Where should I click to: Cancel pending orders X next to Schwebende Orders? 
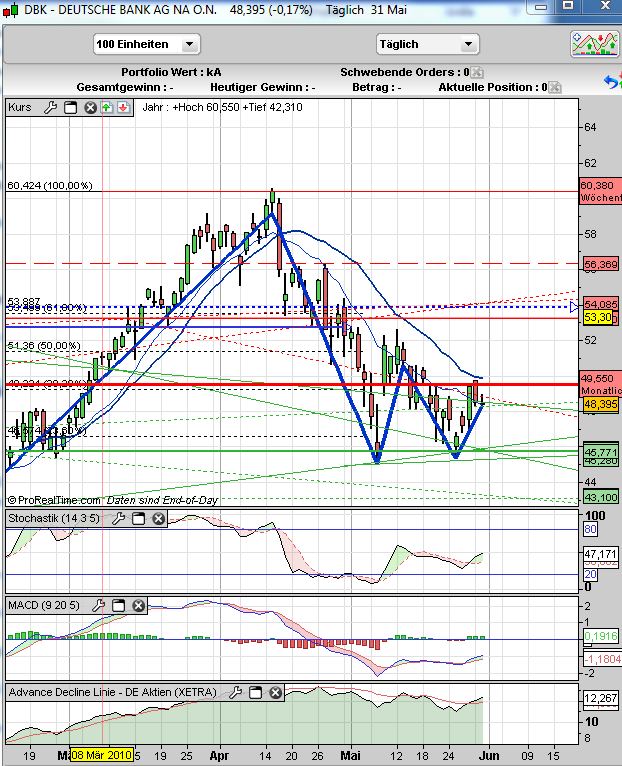[x=477, y=72]
